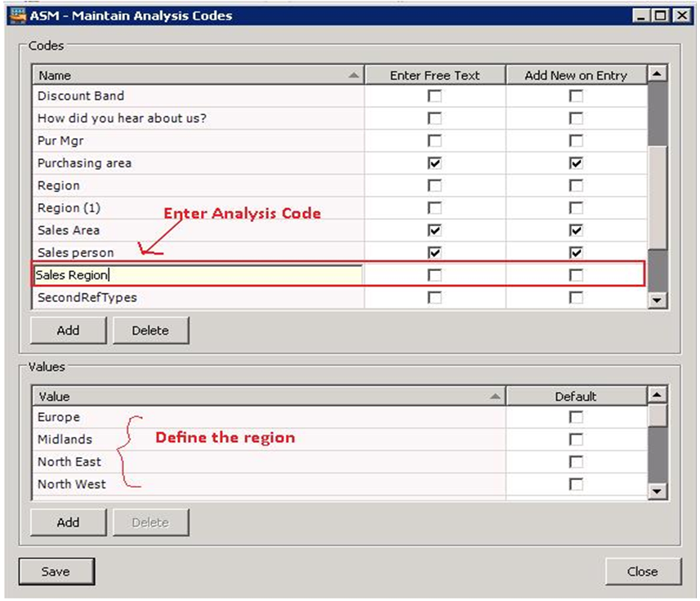Close the dialog with the Close button
Screen dimensions: 700x601
(x=643, y=571)
